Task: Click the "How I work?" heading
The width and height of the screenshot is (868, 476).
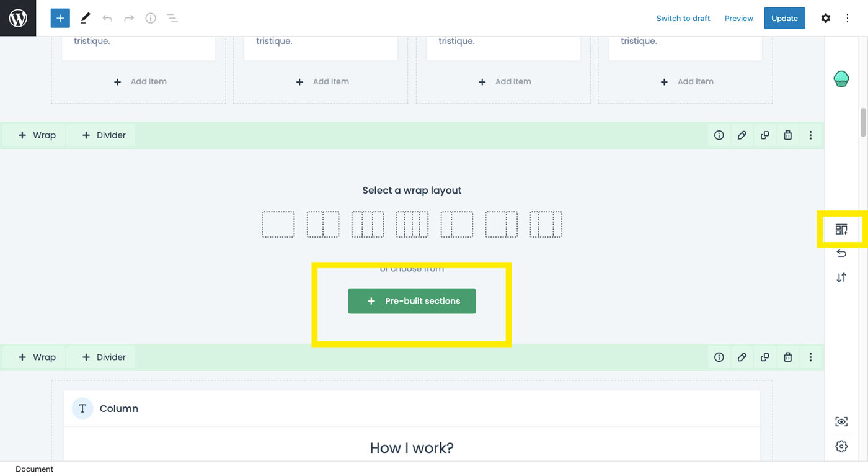Action: (x=412, y=448)
